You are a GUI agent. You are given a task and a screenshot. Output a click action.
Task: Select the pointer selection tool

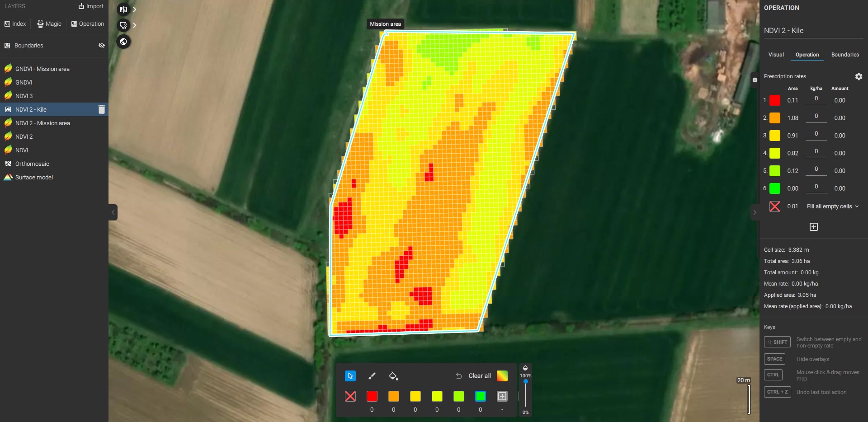pyautogui.click(x=350, y=376)
